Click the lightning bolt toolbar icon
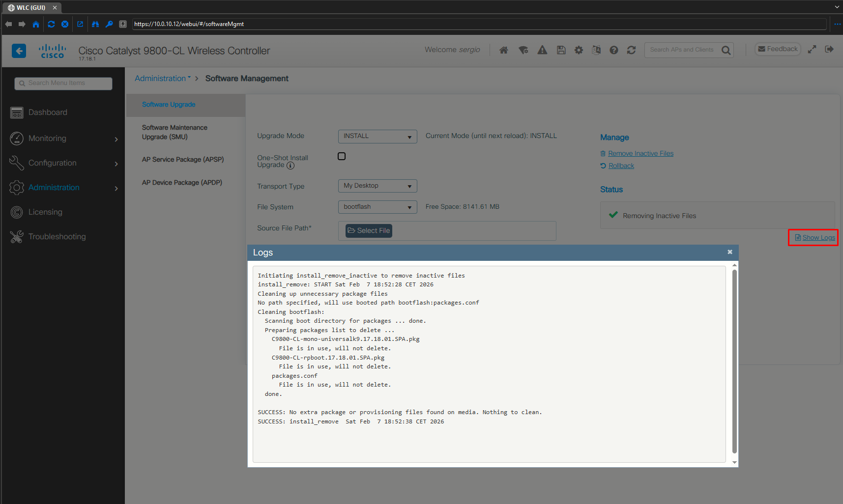This screenshot has width=843, height=504. [x=123, y=24]
